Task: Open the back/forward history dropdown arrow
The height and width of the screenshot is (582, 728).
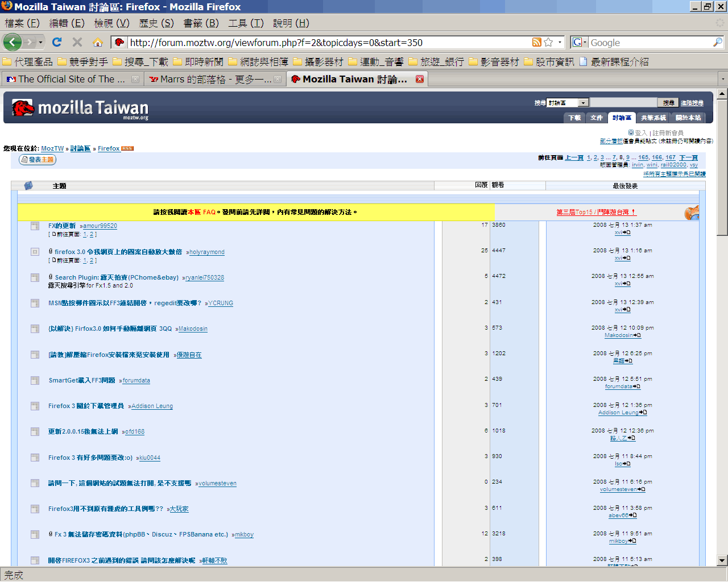Action: tap(41, 42)
